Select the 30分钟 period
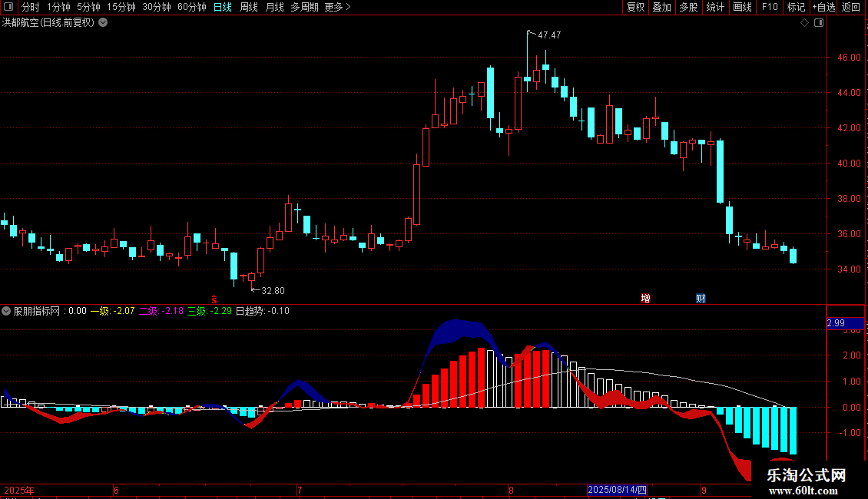Viewport: 868px width, 499px height. click(x=157, y=7)
